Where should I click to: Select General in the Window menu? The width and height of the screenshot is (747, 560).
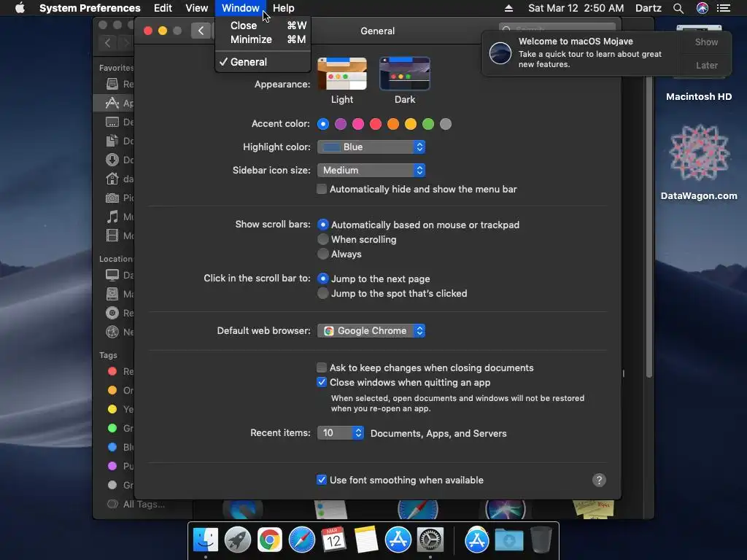263,62
